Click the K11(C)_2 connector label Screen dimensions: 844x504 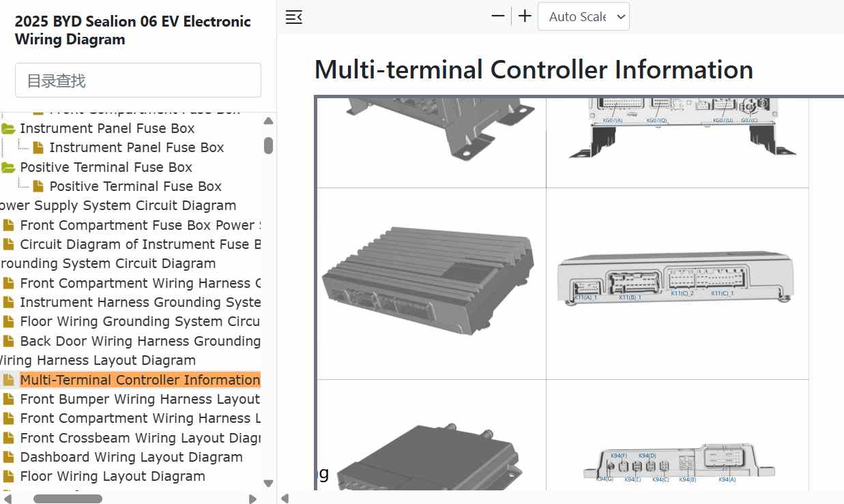click(x=682, y=293)
